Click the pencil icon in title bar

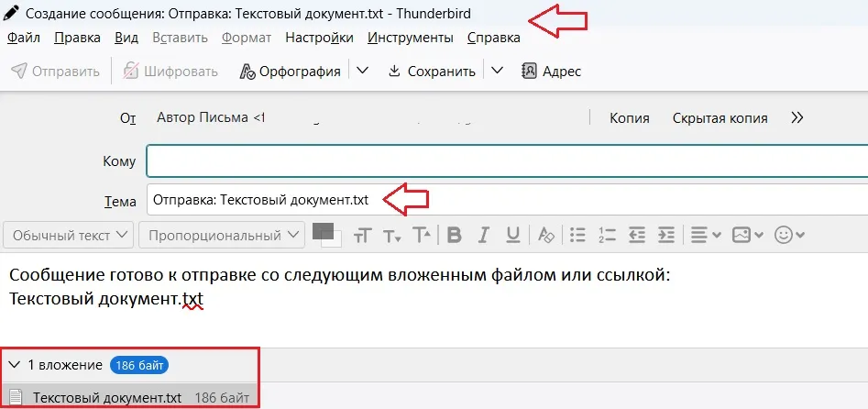(x=13, y=13)
